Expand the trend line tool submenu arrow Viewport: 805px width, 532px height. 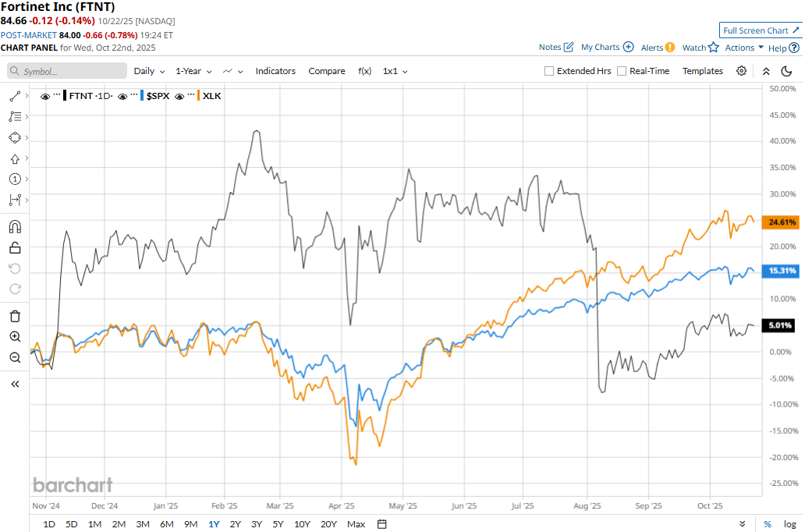[x=27, y=96]
